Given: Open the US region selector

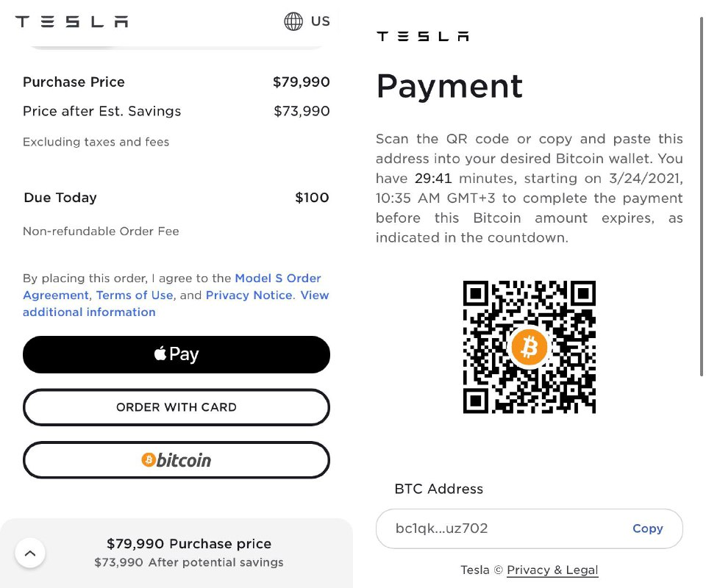Looking at the screenshot, I should coord(307,21).
